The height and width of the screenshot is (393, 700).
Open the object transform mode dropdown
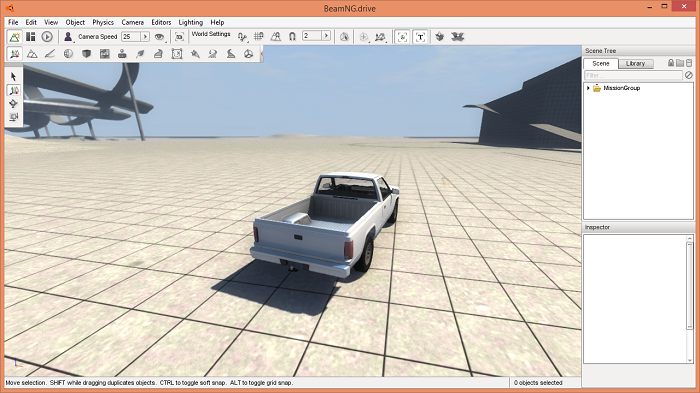pos(380,37)
